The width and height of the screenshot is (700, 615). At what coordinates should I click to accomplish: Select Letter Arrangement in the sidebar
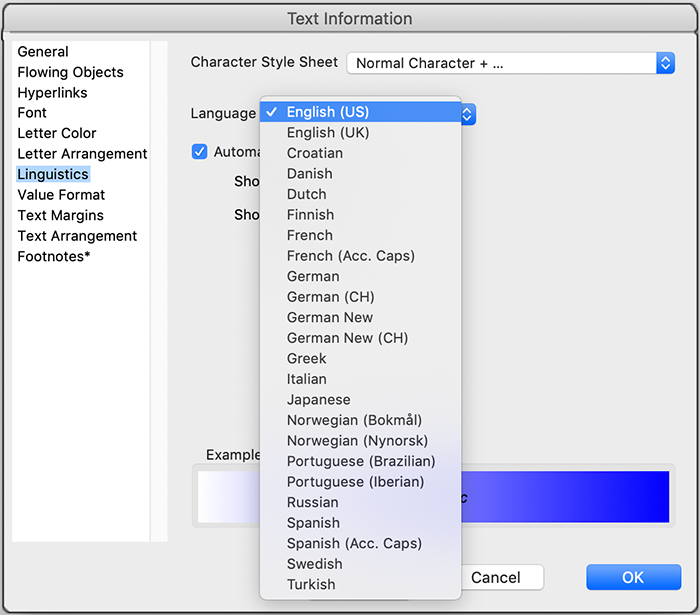click(82, 154)
